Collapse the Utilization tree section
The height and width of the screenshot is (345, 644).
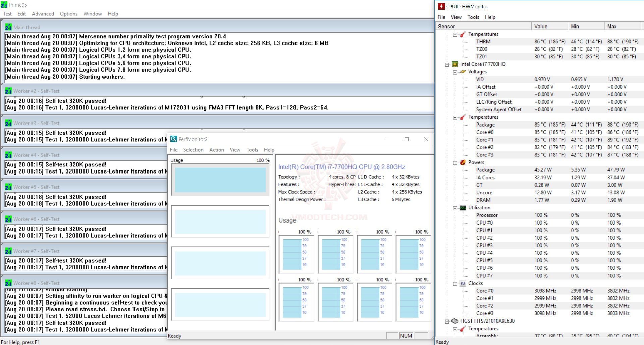point(455,208)
